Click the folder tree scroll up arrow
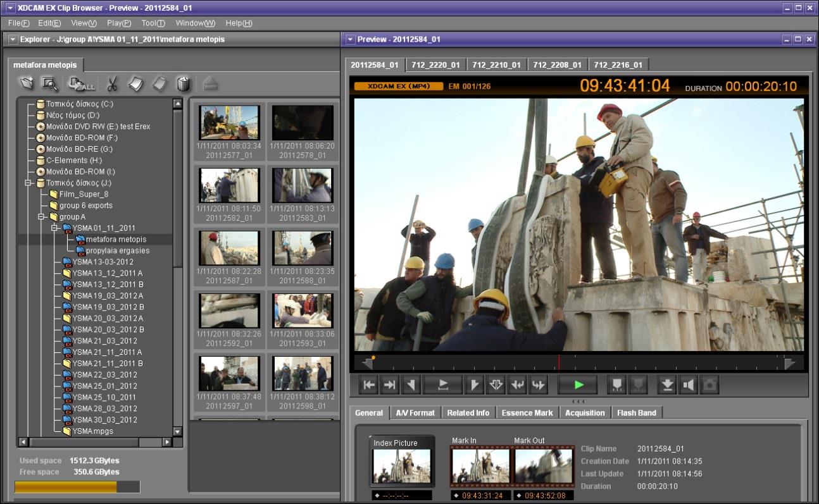This screenshot has width=819, height=504. 177,104
